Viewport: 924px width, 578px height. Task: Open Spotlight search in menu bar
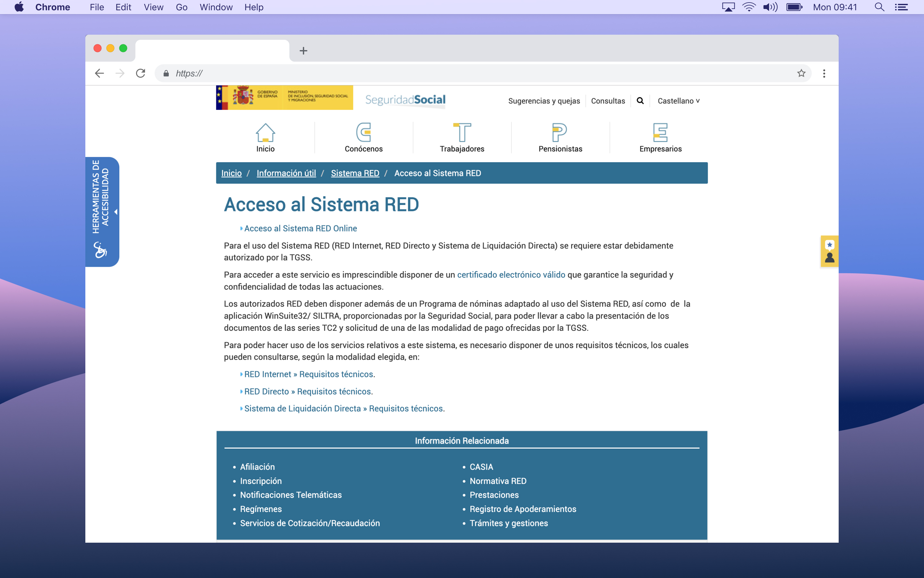point(879,7)
